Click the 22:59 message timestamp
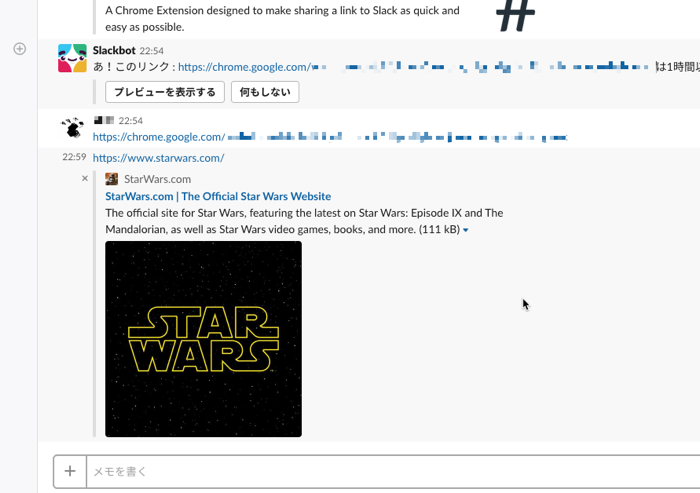Image resolution: width=700 pixels, height=493 pixels. 74,157
